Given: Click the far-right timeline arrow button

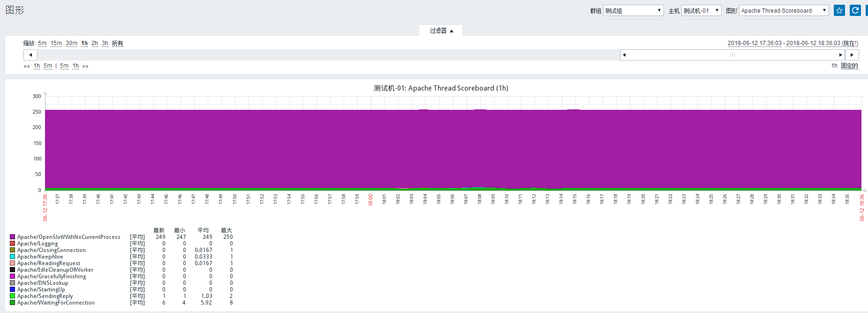Looking at the screenshot, I should (852, 55).
